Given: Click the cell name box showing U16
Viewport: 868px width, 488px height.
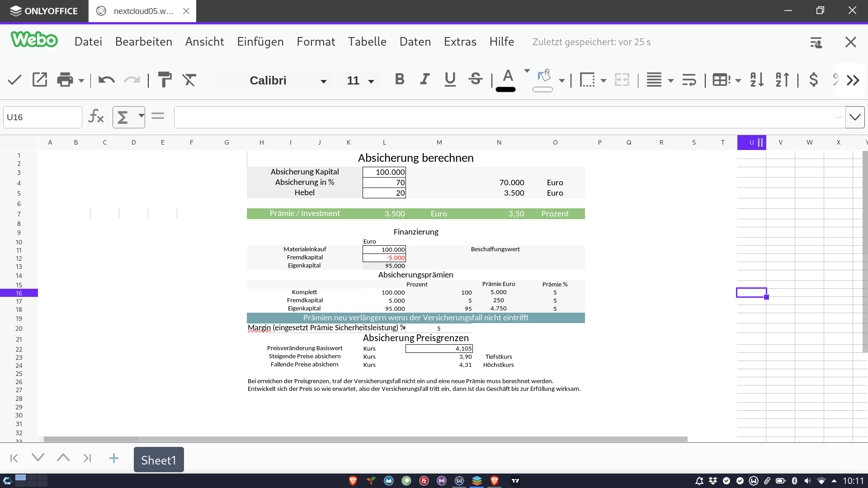Looking at the screenshot, I should pos(42,117).
